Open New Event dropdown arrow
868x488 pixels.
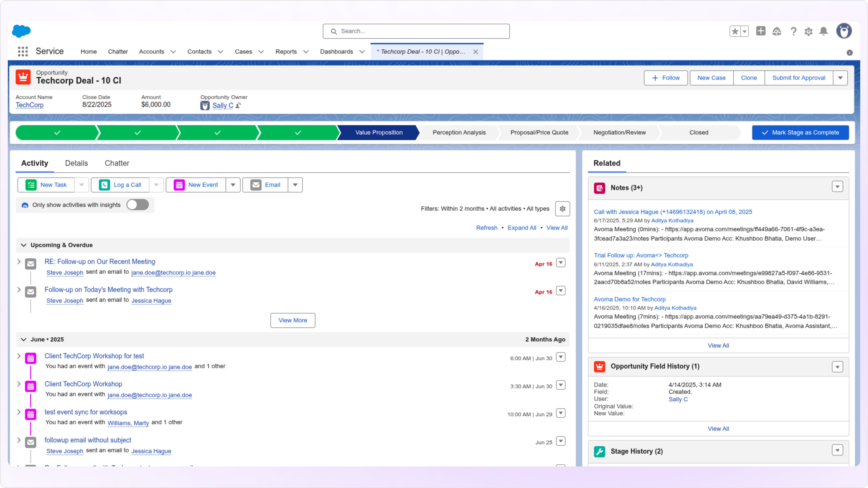point(233,185)
